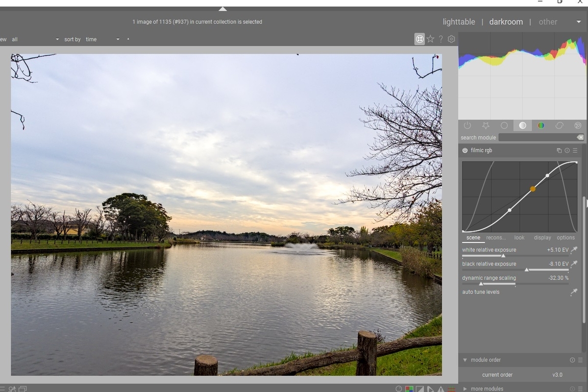
Task: Toggle clipping indication half-square icon
Action: click(x=420, y=389)
